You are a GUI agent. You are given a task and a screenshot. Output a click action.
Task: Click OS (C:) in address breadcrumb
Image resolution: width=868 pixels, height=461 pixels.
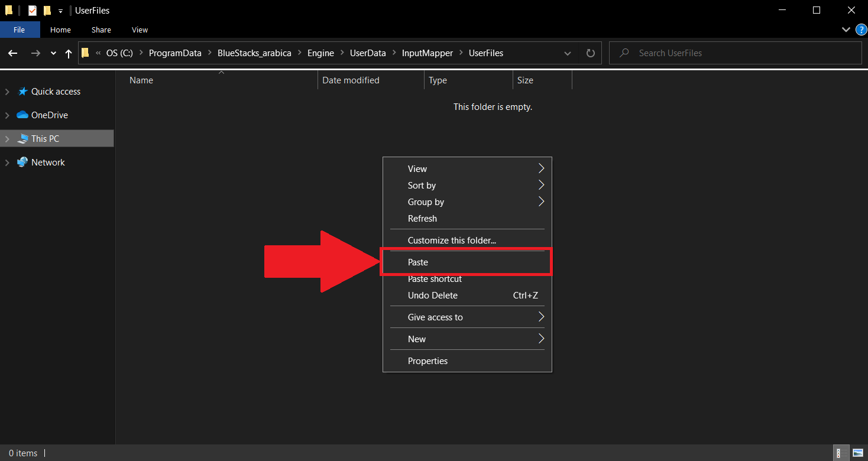tap(119, 53)
